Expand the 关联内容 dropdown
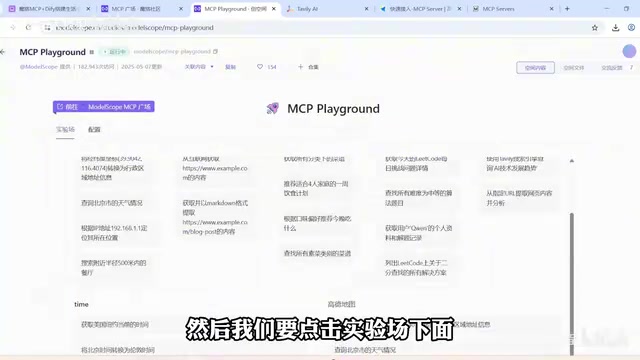Screen dimensions: 640x360 (x=199, y=67)
